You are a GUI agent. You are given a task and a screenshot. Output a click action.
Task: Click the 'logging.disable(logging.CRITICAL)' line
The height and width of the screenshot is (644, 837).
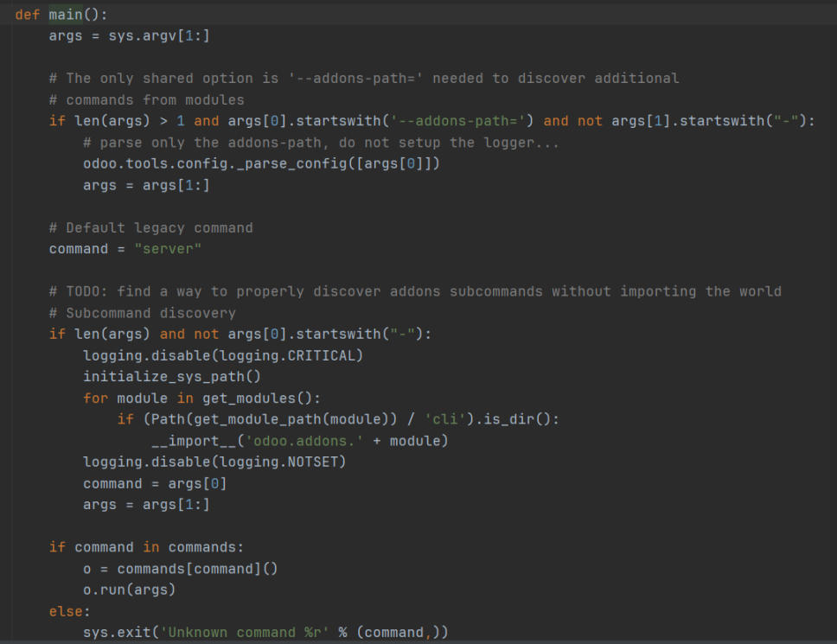coord(222,355)
